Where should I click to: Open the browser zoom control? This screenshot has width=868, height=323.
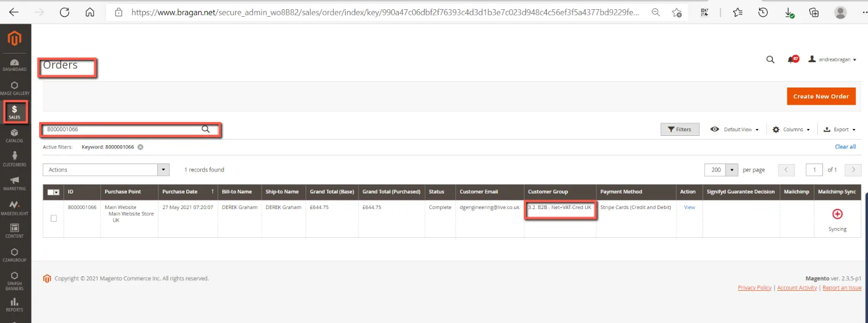[x=656, y=12]
